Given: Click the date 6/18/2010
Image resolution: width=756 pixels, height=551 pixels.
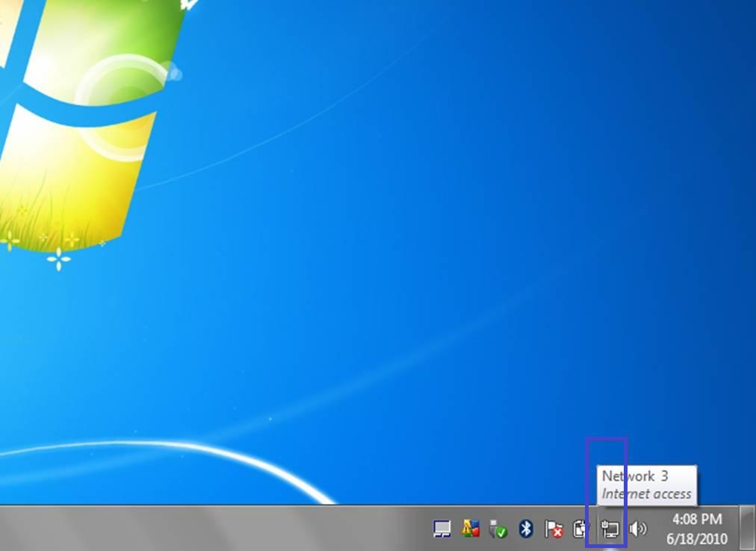Looking at the screenshot, I should [x=697, y=538].
